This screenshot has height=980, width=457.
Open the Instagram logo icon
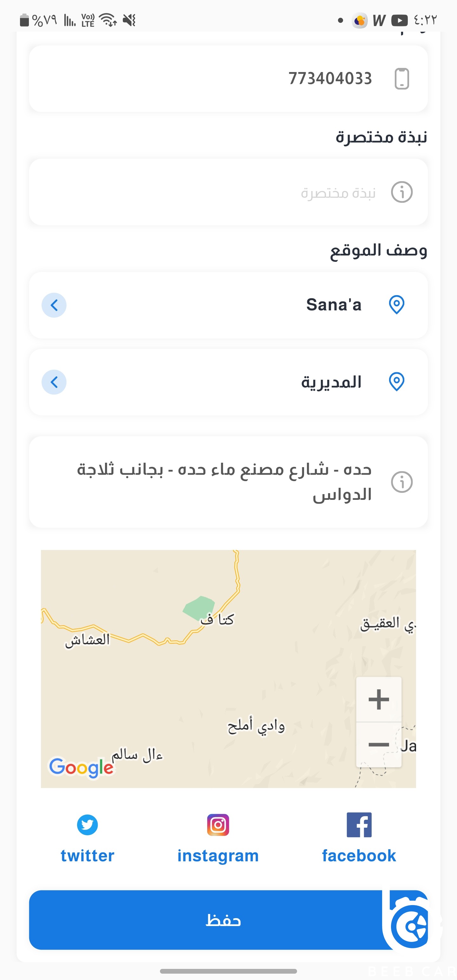[x=218, y=825]
